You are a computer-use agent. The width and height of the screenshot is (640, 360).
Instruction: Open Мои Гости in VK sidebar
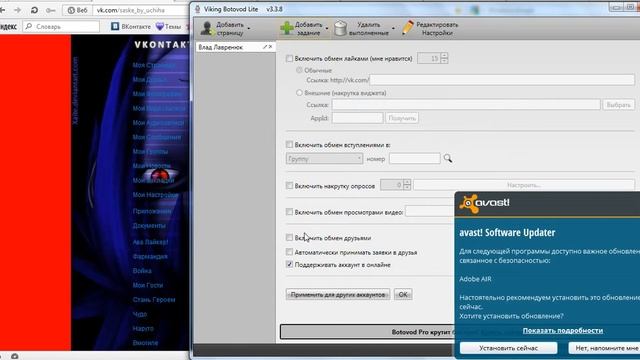(x=148, y=285)
